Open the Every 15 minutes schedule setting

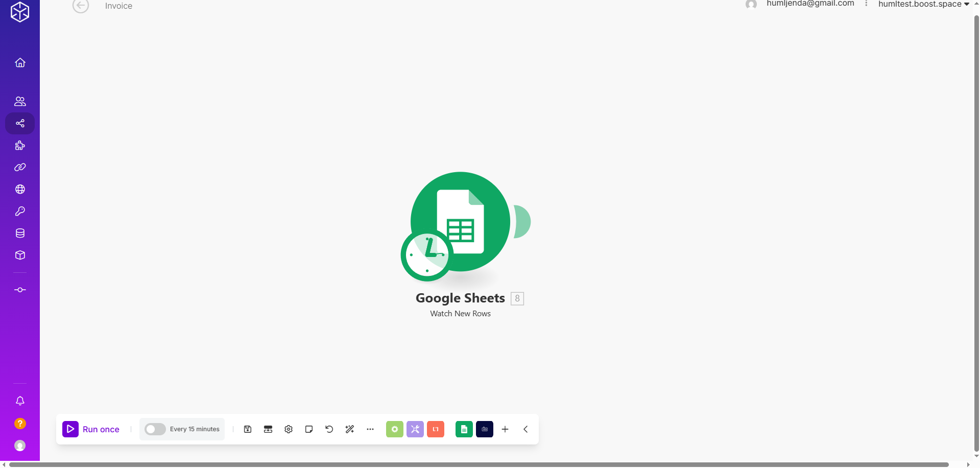195,429
